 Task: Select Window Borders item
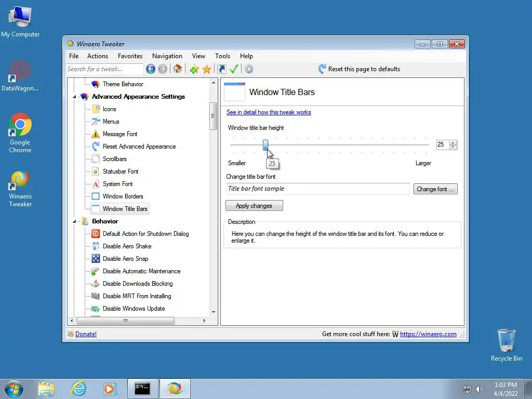[123, 196]
